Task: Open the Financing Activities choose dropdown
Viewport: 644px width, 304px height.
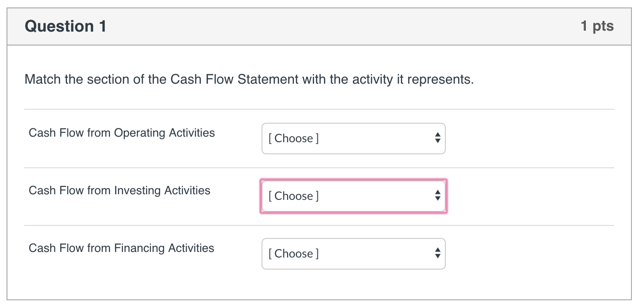Action: [x=353, y=254]
